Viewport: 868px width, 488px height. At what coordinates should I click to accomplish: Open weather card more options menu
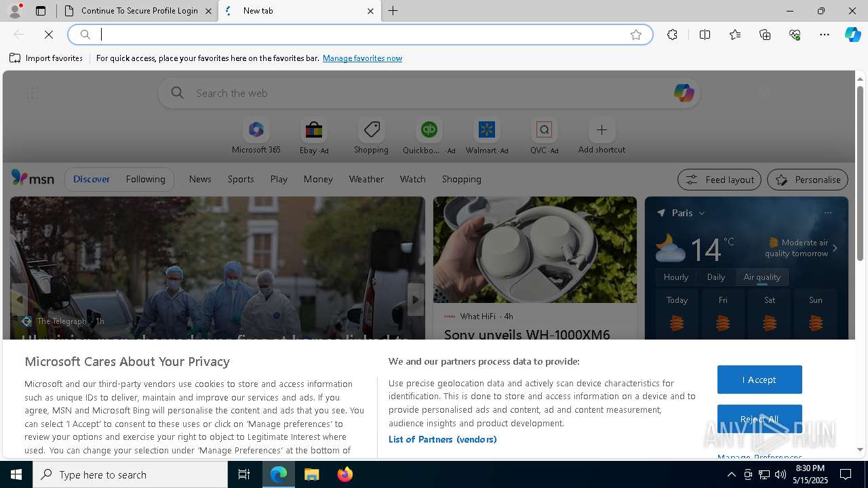pyautogui.click(x=827, y=213)
